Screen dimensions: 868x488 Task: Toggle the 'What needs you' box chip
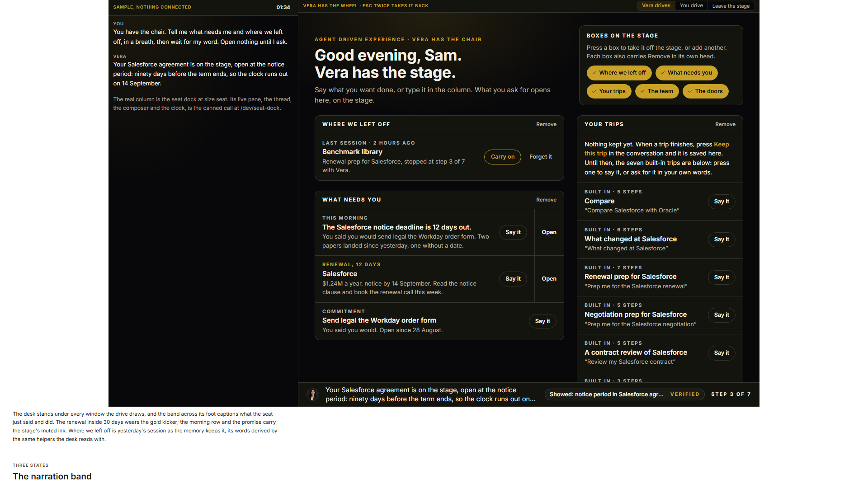pyautogui.click(x=686, y=73)
